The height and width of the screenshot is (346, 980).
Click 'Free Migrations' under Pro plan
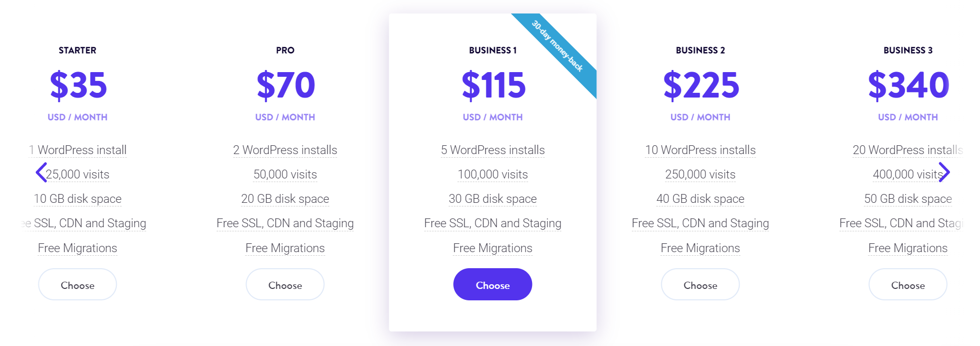(x=285, y=248)
